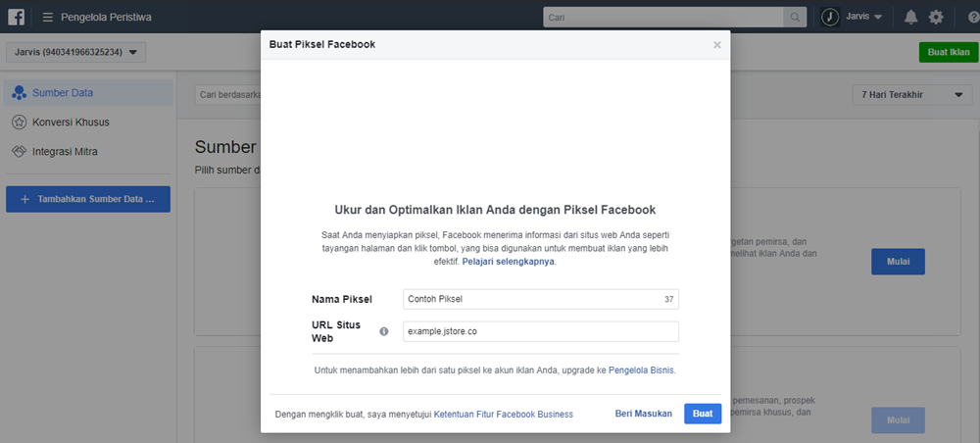Image resolution: width=980 pixels, height=443 pixels.
Task: Click the Buat button in dialog
Action: coord(703,414)
